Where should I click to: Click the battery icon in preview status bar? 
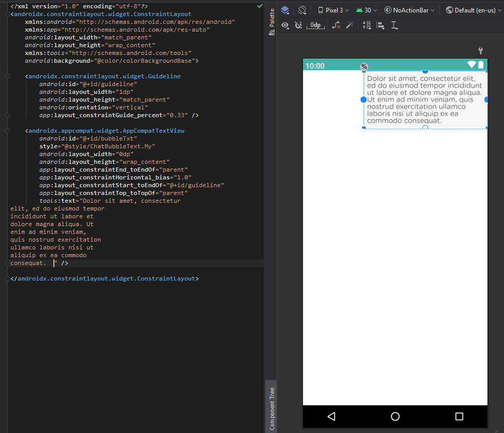(x=481, y=64)
